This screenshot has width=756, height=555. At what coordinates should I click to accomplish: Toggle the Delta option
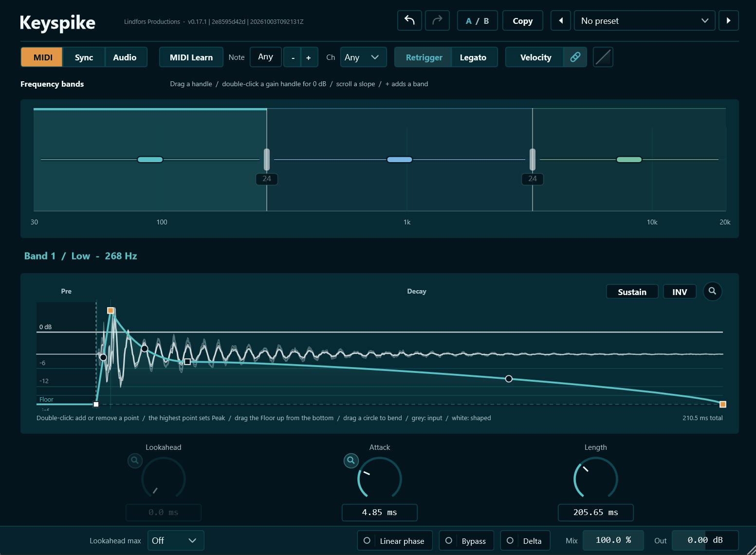(525, 540)
